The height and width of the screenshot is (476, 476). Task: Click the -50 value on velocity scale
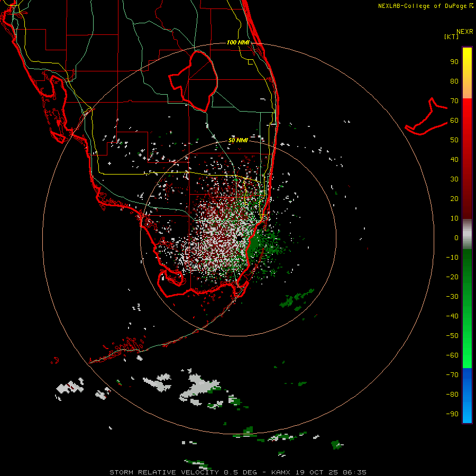(x=452, y=336)
